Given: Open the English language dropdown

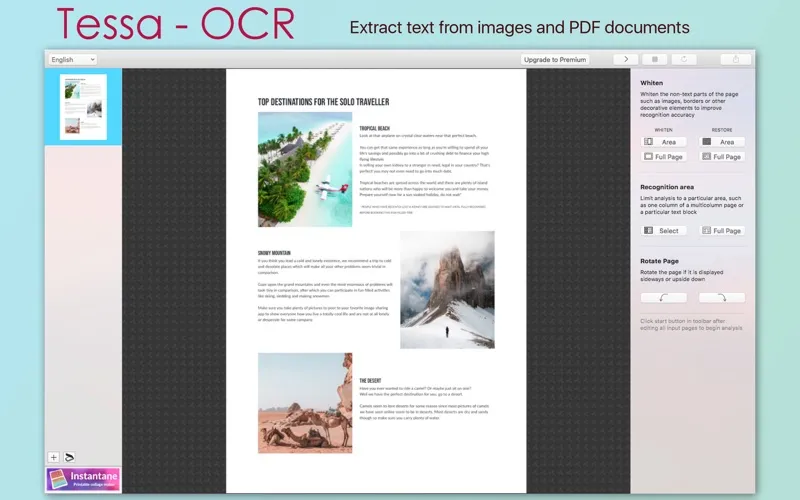Looking at the screenshot, I should coord(72,59).
